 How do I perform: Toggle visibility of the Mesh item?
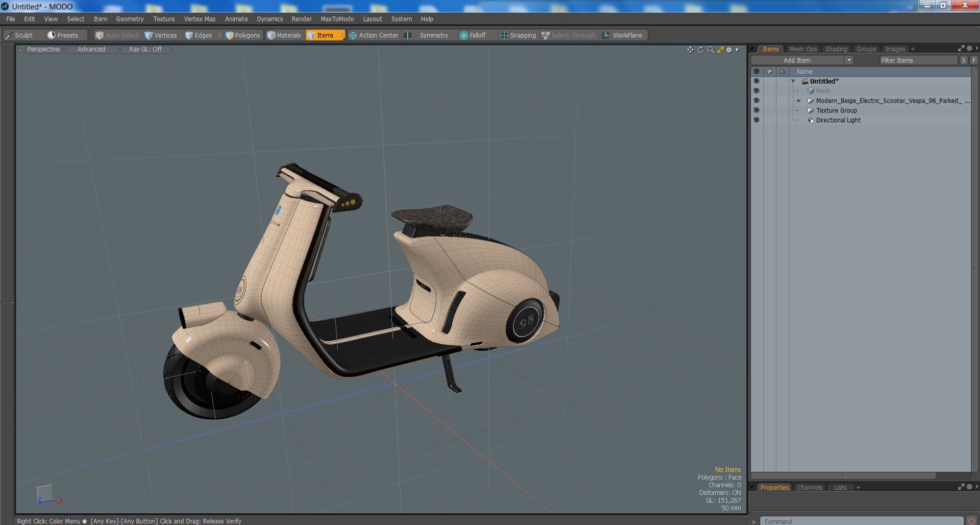756,91
